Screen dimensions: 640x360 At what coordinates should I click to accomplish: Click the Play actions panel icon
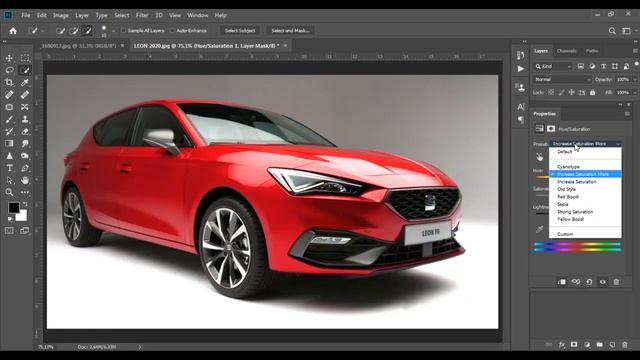click(521, 69)
